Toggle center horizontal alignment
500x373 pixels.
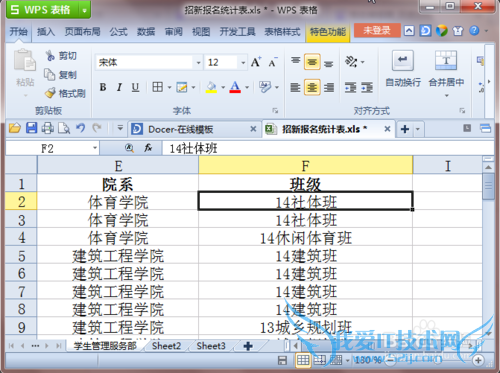(x=312, y=87)
